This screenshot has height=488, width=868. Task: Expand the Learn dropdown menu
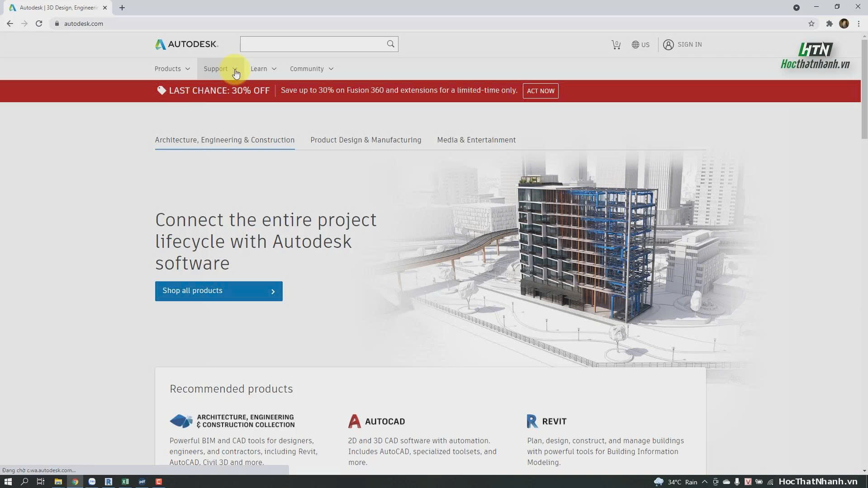pyautogui.click(x=263, y=69)
